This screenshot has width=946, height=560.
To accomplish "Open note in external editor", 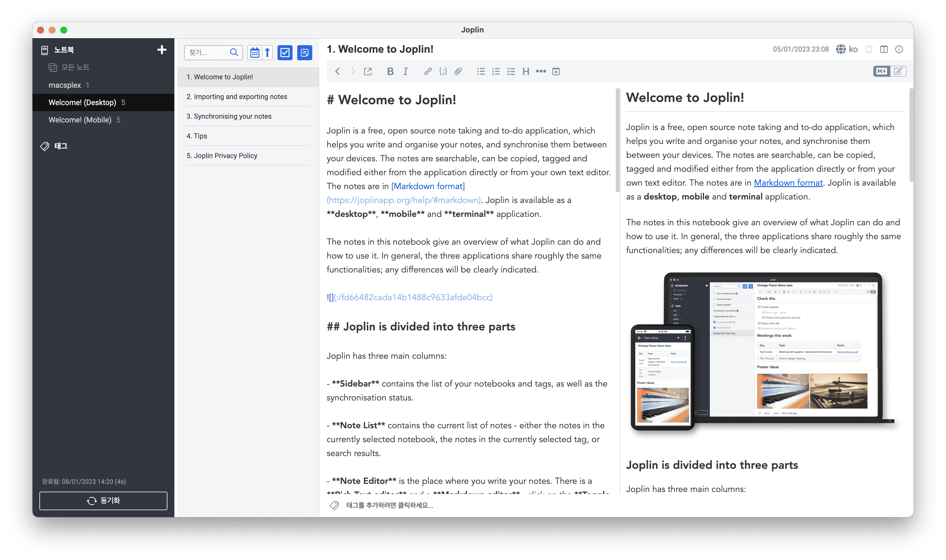I will 368,71.
